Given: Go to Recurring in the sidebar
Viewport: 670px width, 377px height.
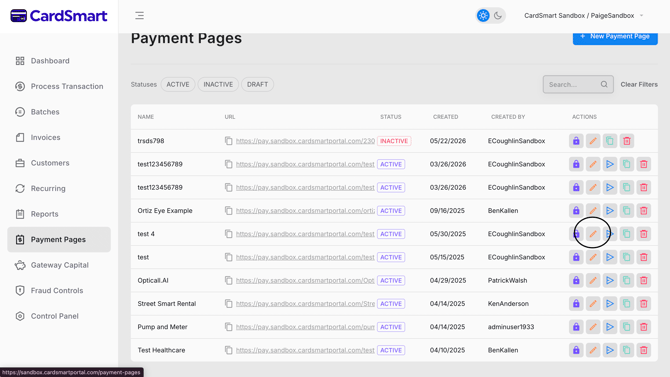Looking at the screenshot, I should coord(59,188).
